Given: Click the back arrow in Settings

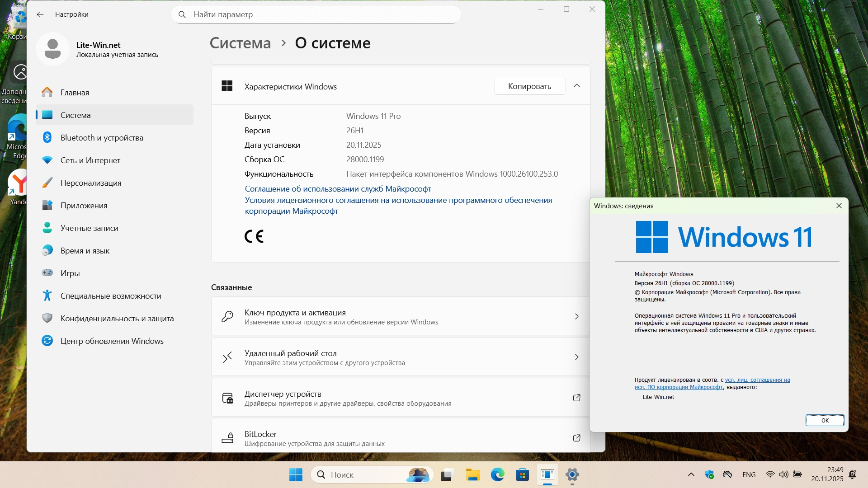Looking at the screenshot, I should point(40,14).
